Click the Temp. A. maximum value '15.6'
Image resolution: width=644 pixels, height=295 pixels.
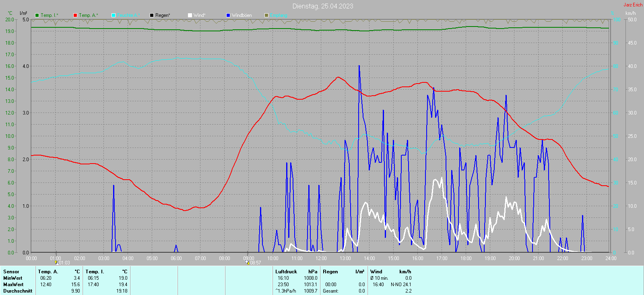(76, 285)
